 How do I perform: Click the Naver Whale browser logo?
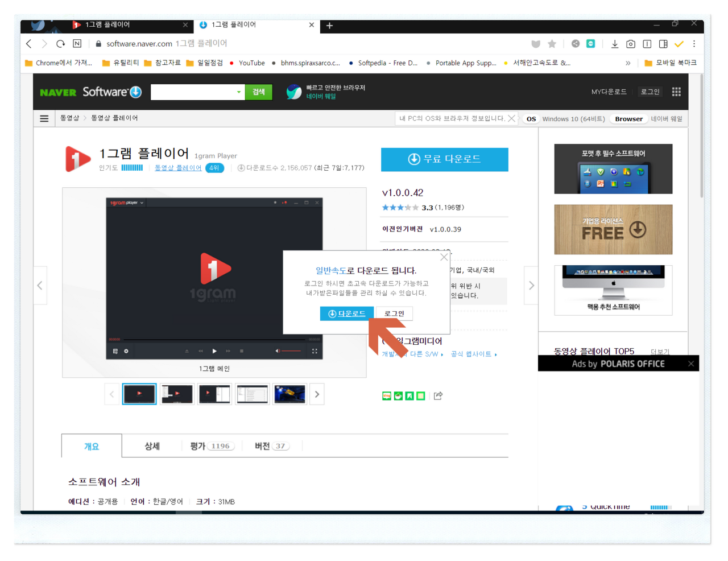pos(294,92)
